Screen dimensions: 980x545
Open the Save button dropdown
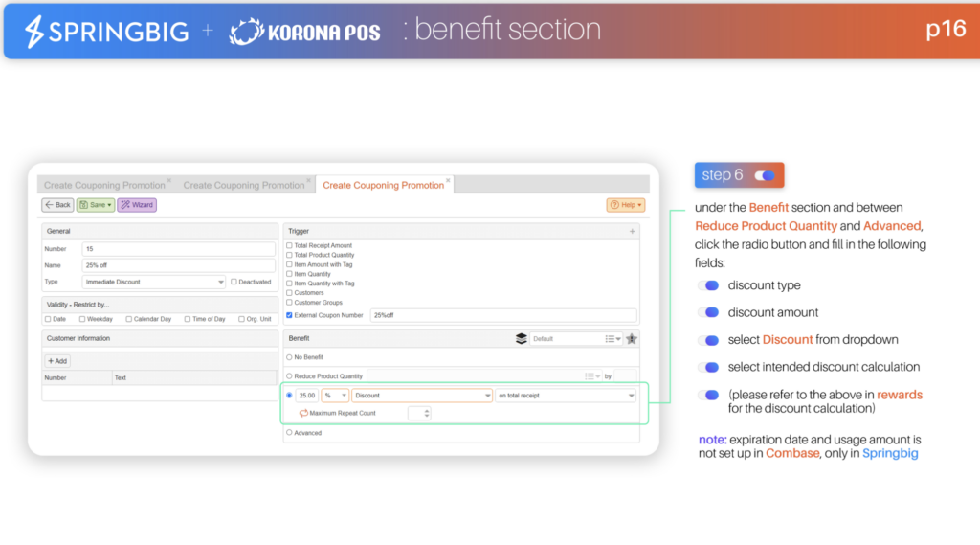point(96,205)
